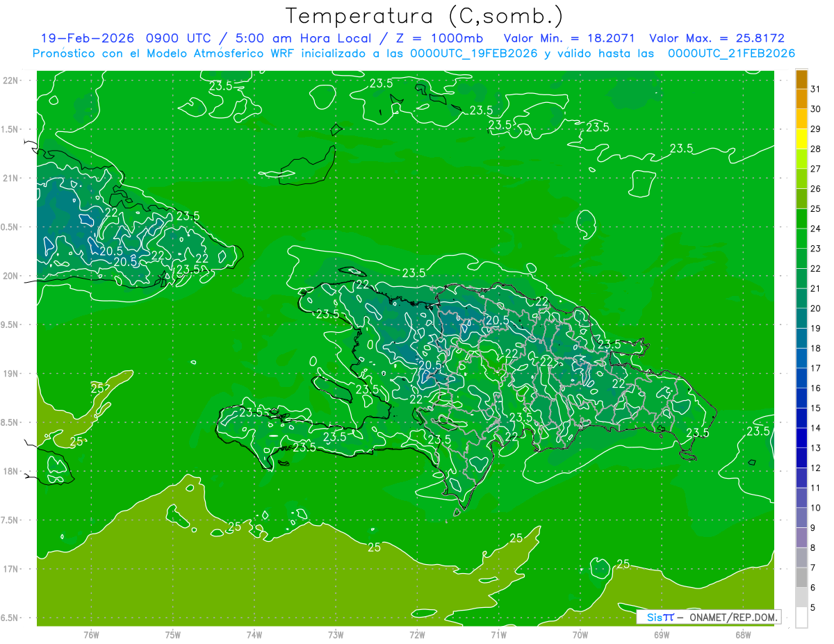Screen dimensions: 834x644
Task: Pick the dark blue legend swatch between 12 and 13
Action: (x=801, y=459)
